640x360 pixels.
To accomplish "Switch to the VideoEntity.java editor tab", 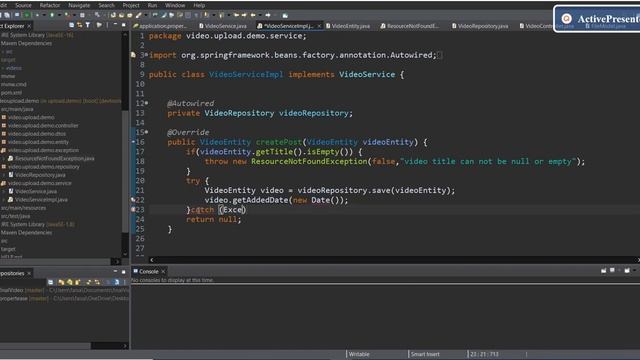I will [347, 26].
